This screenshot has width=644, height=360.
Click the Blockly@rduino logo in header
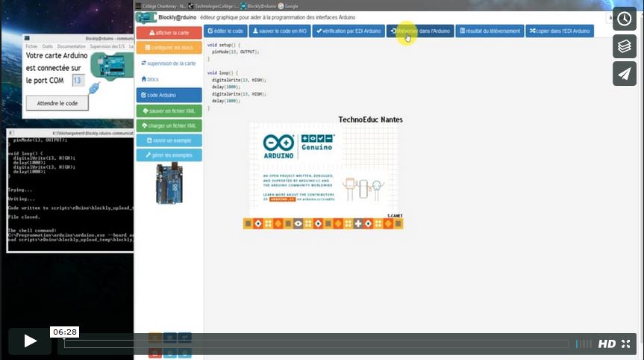point(146,18)
